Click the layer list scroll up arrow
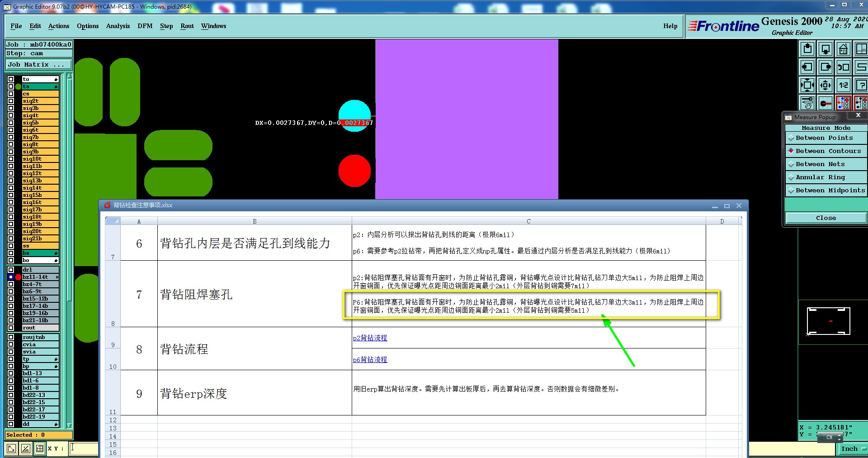868x458 pixels. coord(69,76)
